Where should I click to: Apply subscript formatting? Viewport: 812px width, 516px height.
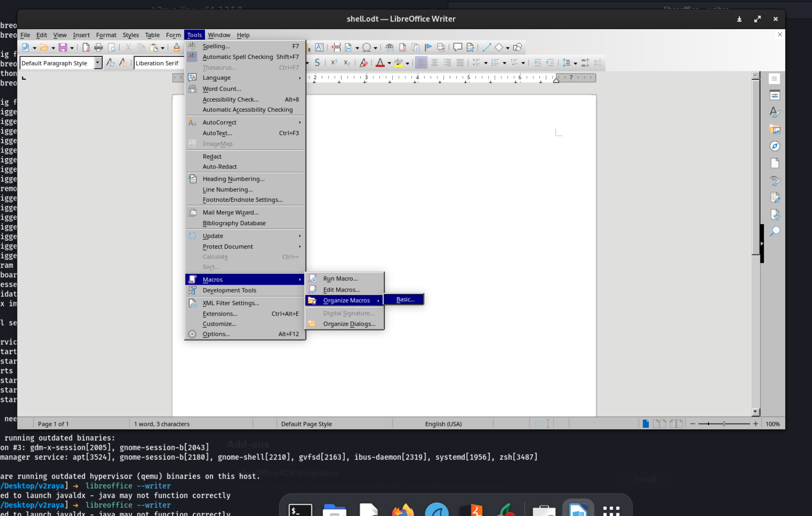coord(347,63)
